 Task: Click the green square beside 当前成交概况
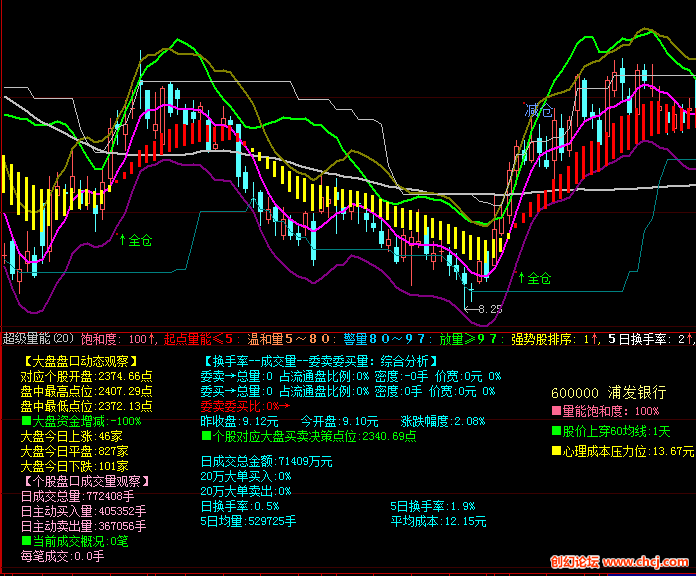pos(26,541)
